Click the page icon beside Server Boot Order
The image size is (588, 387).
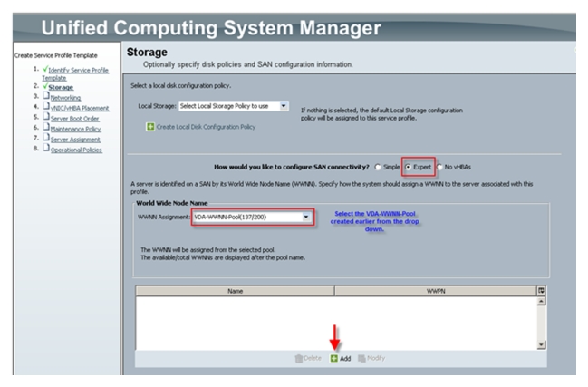point(46,117)
